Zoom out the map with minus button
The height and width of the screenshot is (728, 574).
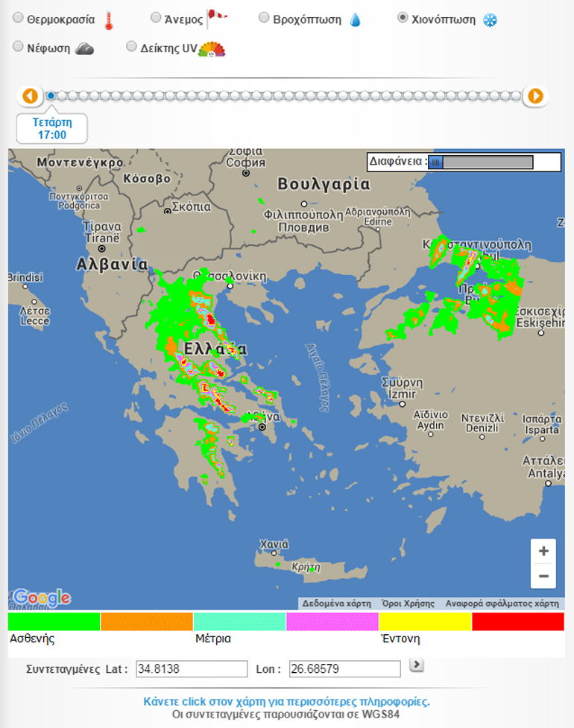point(543,576)
